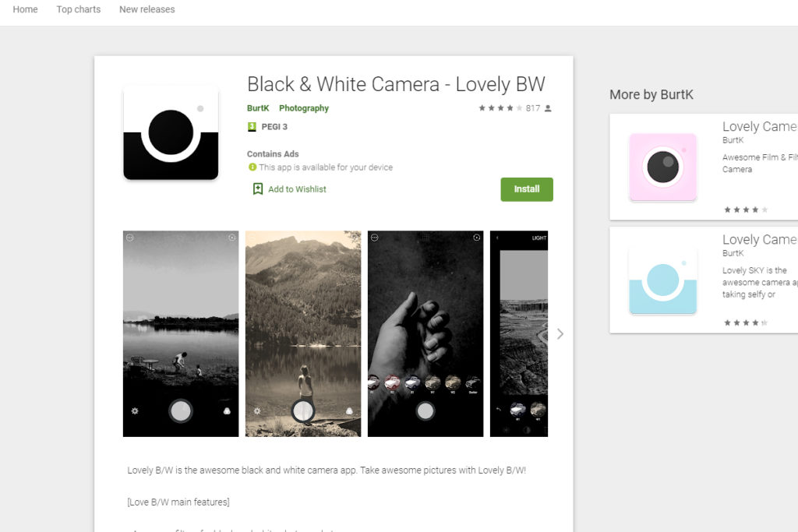This screenshot has width=798, height=532.
Task: Open the blue Lovely SKY camera icon
Action: tap(662, 280)
